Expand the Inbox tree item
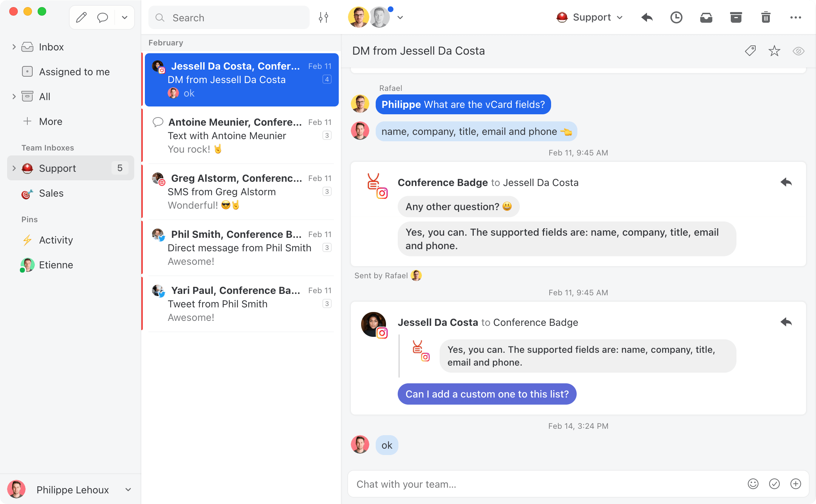 pos(14,47)
